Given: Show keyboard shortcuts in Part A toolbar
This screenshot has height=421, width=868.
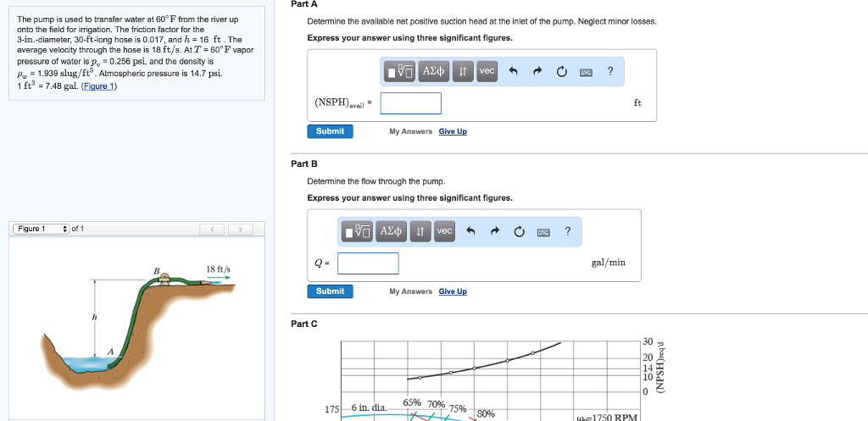Looking at the screenshot, I should 587,72.
